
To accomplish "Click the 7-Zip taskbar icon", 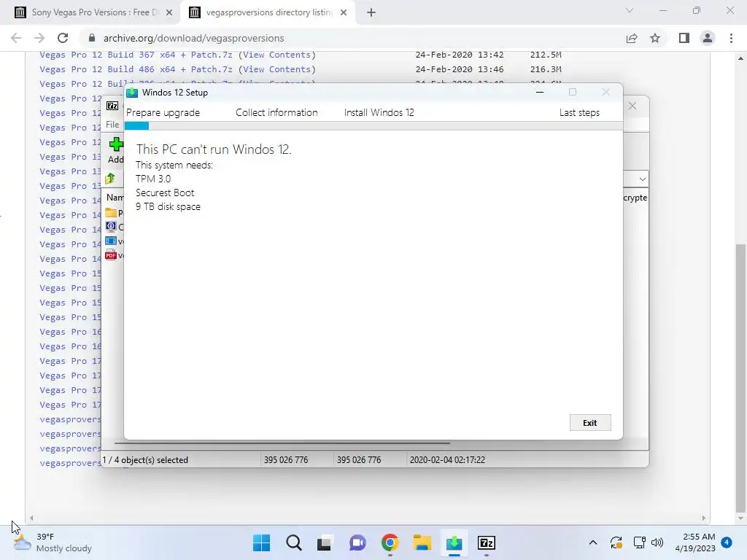I will click(x=487, y=542).
